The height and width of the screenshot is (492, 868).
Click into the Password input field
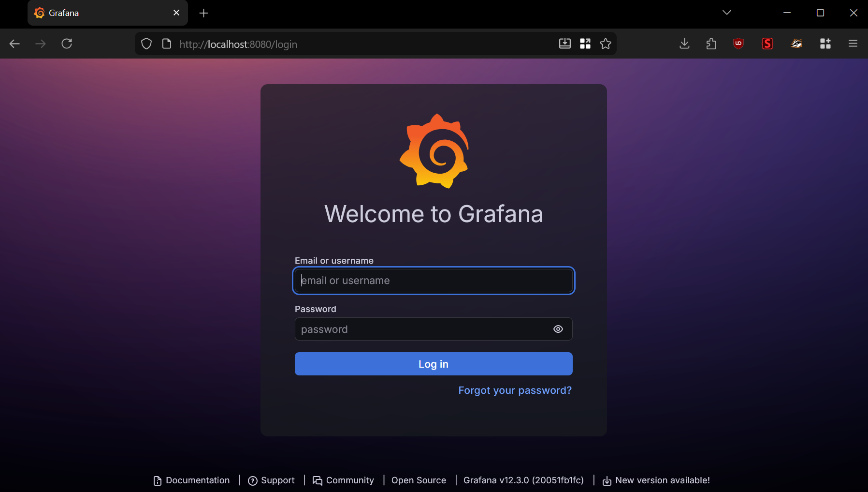coord(420,329)
